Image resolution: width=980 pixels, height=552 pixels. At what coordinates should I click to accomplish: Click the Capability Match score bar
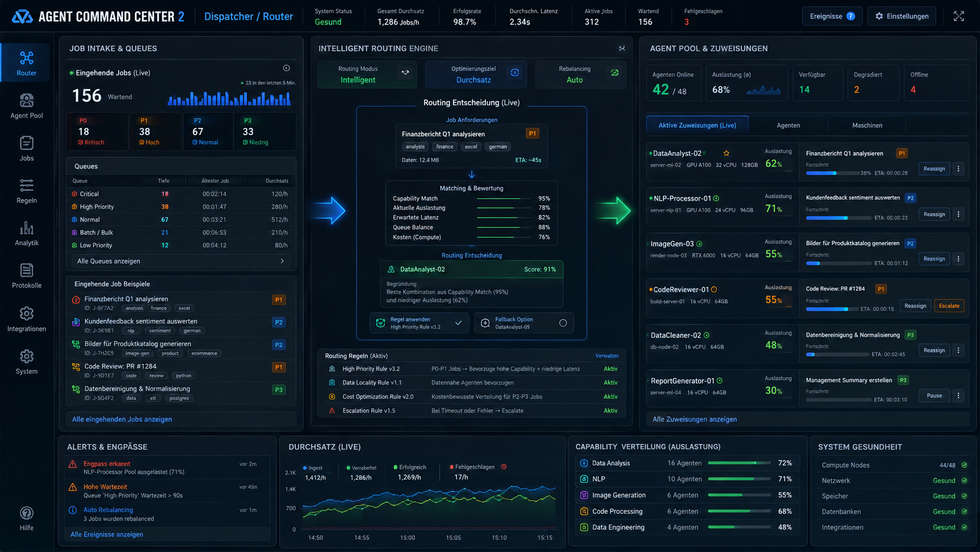click(504, 198)
